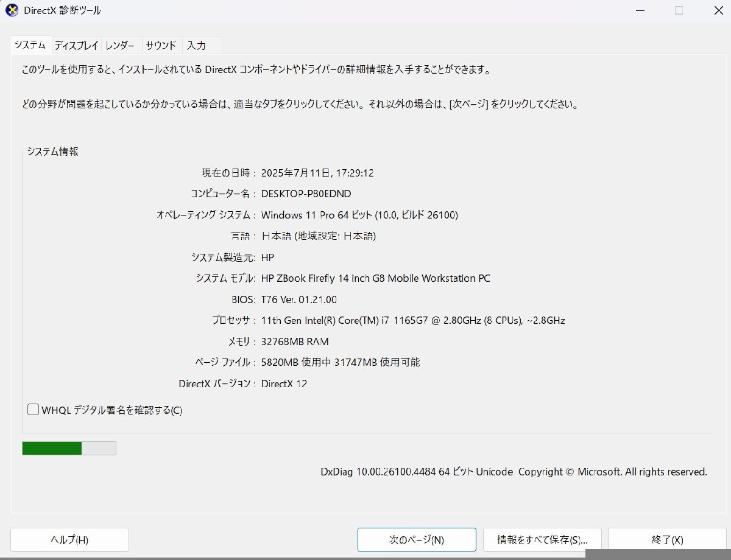Image resolution: width=731 pixels, height=560 pixels.
Task: Click the Windows 11 Pro 64 ビット value
Action: [359, 215]
